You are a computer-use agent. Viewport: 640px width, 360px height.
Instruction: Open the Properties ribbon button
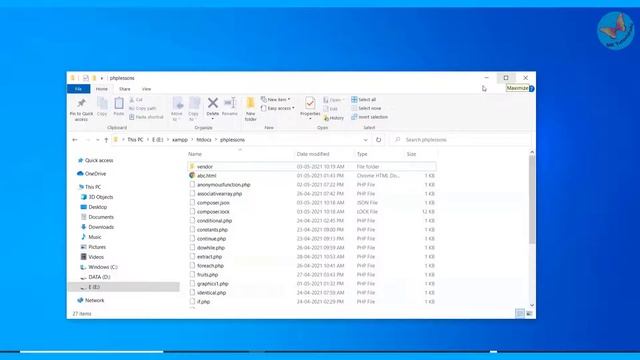[310, 109]
